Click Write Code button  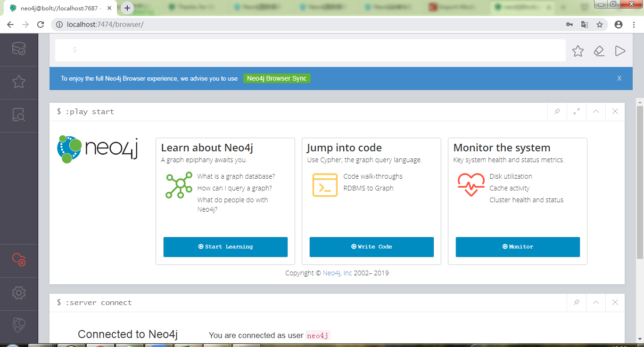[372, 247]
